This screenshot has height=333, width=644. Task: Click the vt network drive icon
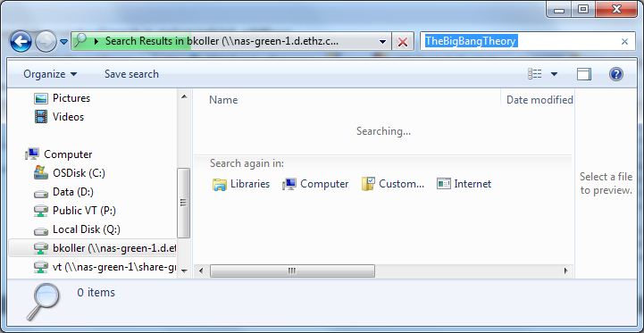tap(41, 267)
